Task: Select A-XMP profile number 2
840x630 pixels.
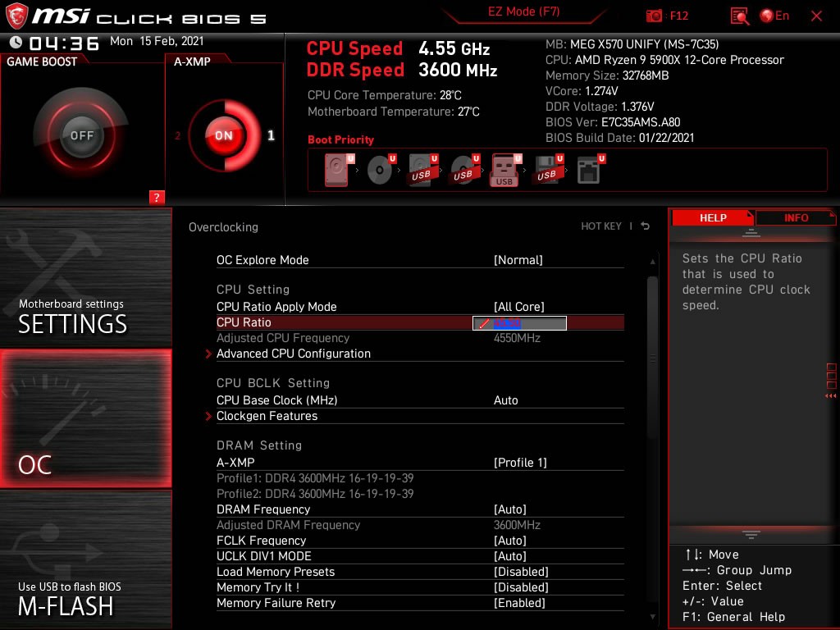Action: tap(178, 136)
